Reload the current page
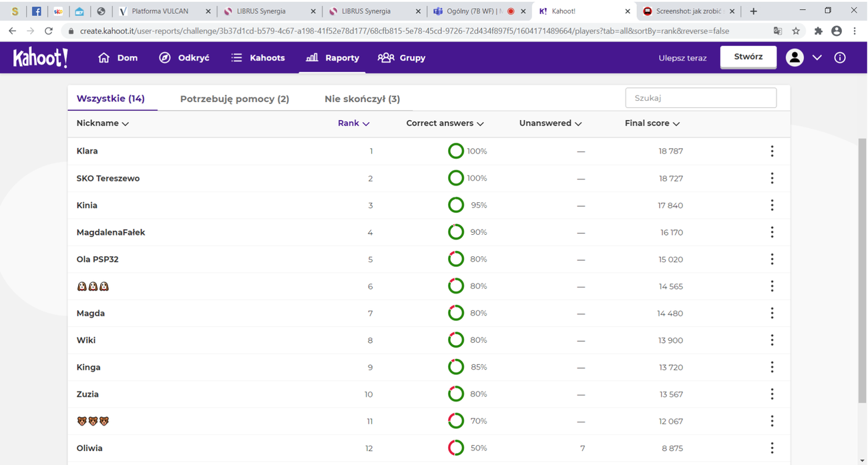This screenshot has height=465, width=868. (49, 31)
